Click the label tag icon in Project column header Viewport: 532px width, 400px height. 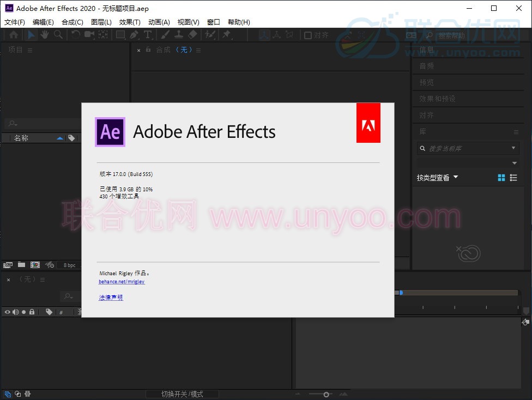[x=71, y=138]
